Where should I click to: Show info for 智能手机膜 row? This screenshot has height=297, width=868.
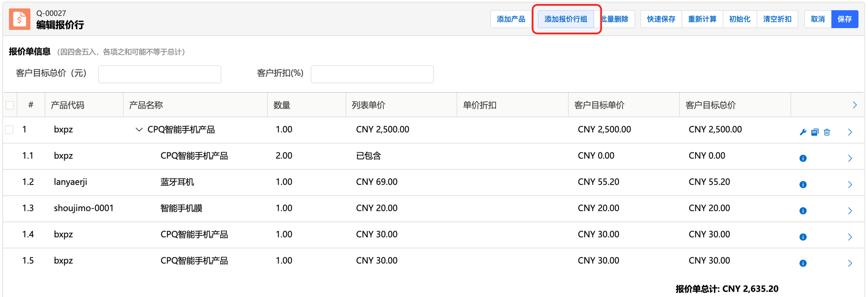[803, 211]
